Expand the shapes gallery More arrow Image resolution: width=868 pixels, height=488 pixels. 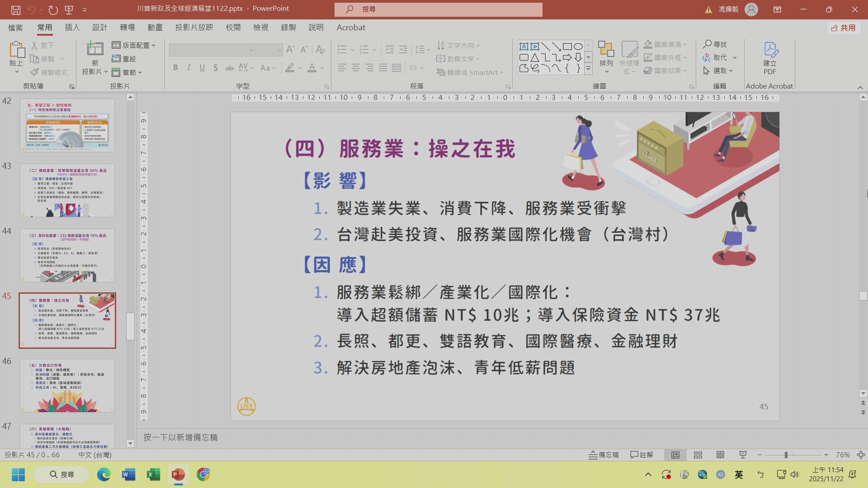click(588, 69)
